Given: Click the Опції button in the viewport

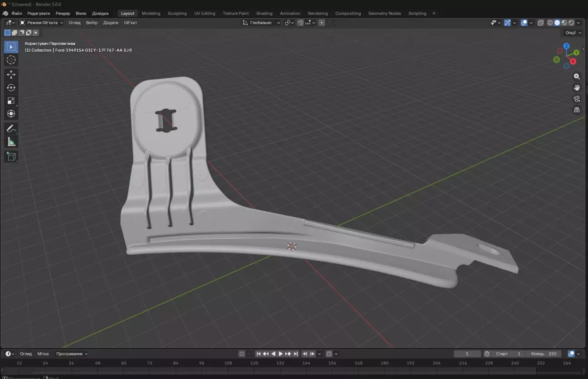Looking at the screenshot, I should pos(572,32).
